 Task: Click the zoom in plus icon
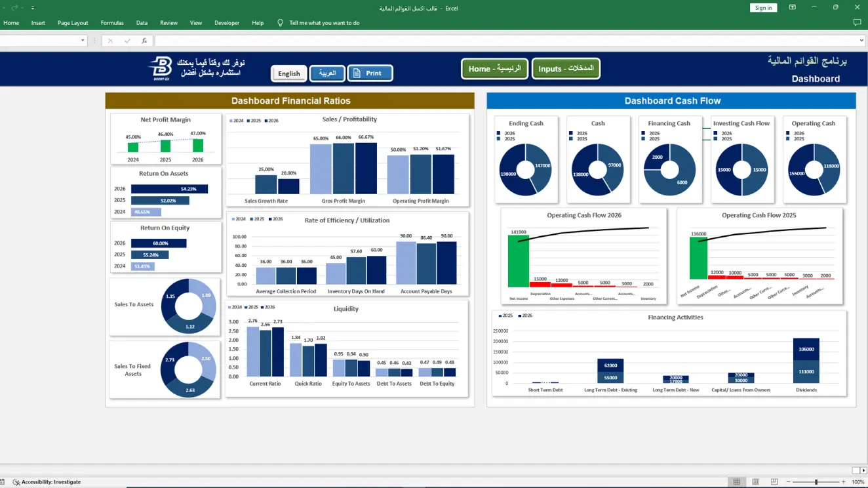[x=842, y=482]
